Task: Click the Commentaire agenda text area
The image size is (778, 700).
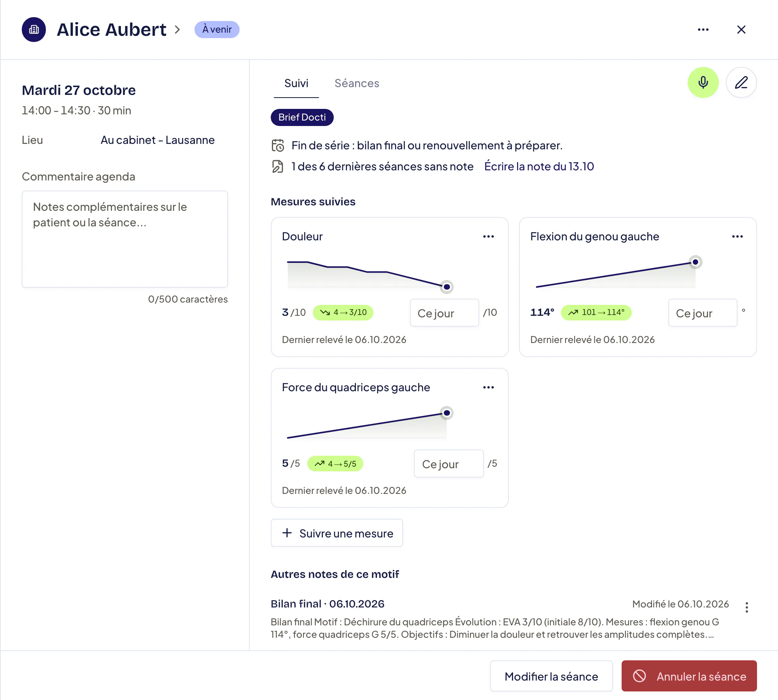Action: 124,239
